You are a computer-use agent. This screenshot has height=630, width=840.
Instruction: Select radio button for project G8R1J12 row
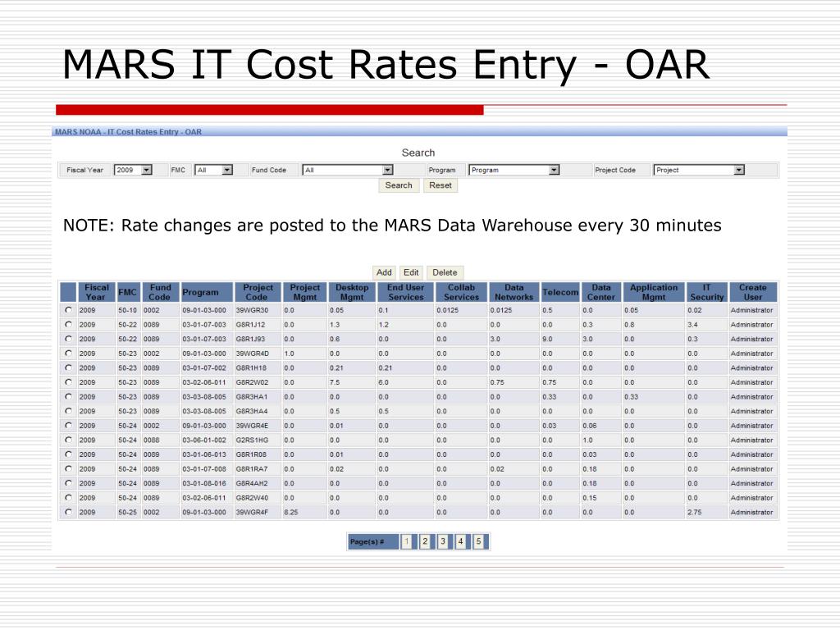[x=69, y=324]
